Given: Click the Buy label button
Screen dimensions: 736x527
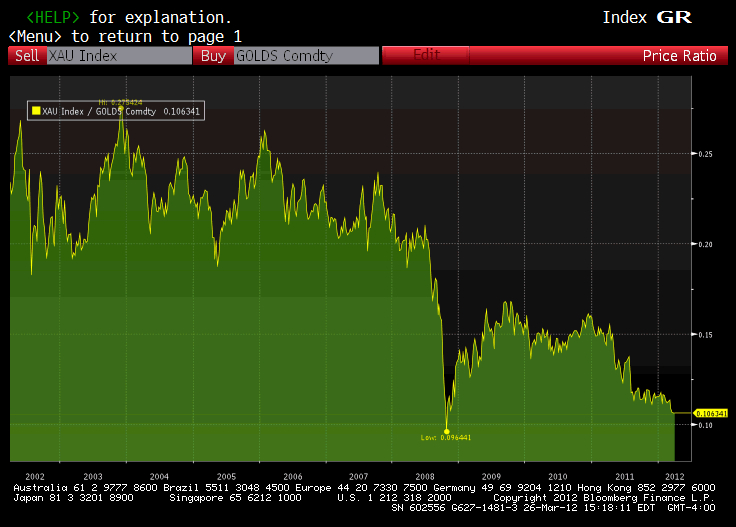Looking at the screenshot, I should tap(213, 56).
